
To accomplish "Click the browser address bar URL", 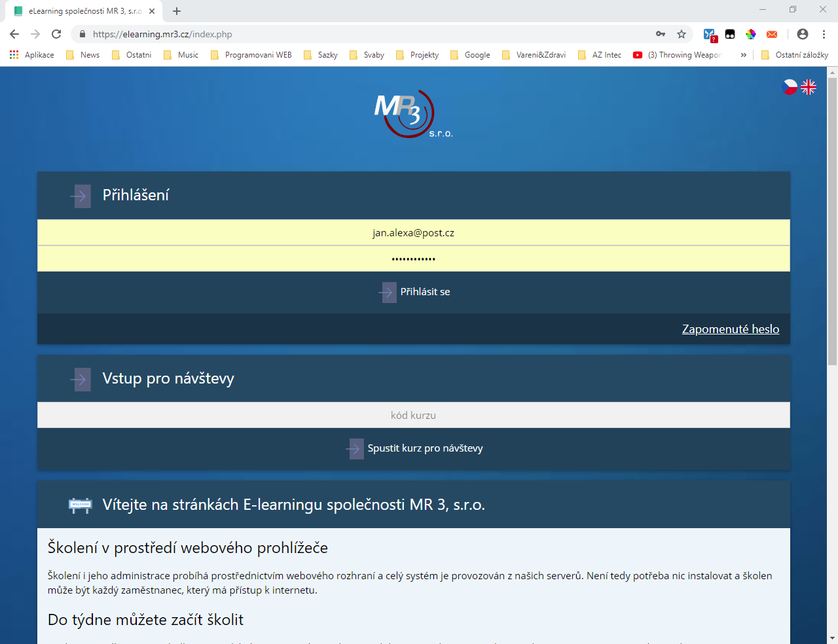I will 162,34.
